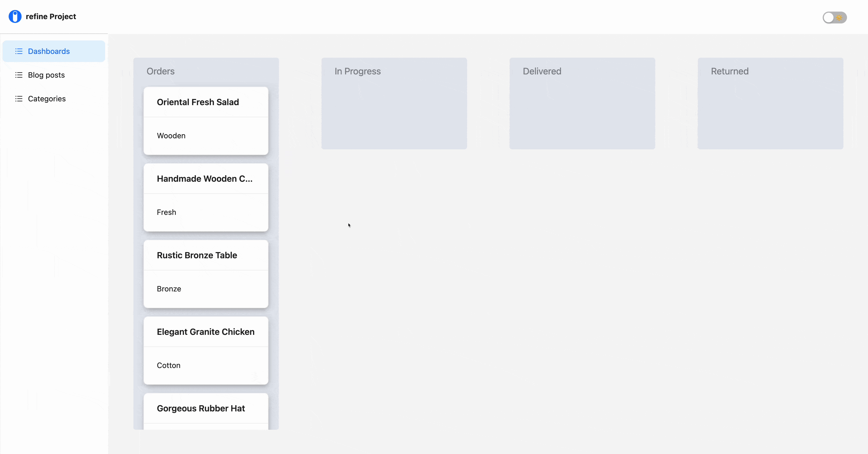Select the Rustic Bronze Table card
Screen dimensions: 868x454
point(205,274)
